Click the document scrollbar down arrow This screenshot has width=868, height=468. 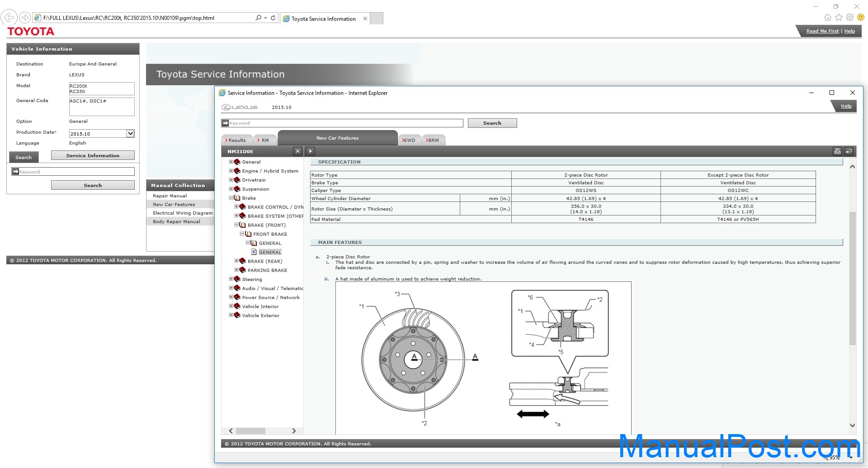click(852, 425)
